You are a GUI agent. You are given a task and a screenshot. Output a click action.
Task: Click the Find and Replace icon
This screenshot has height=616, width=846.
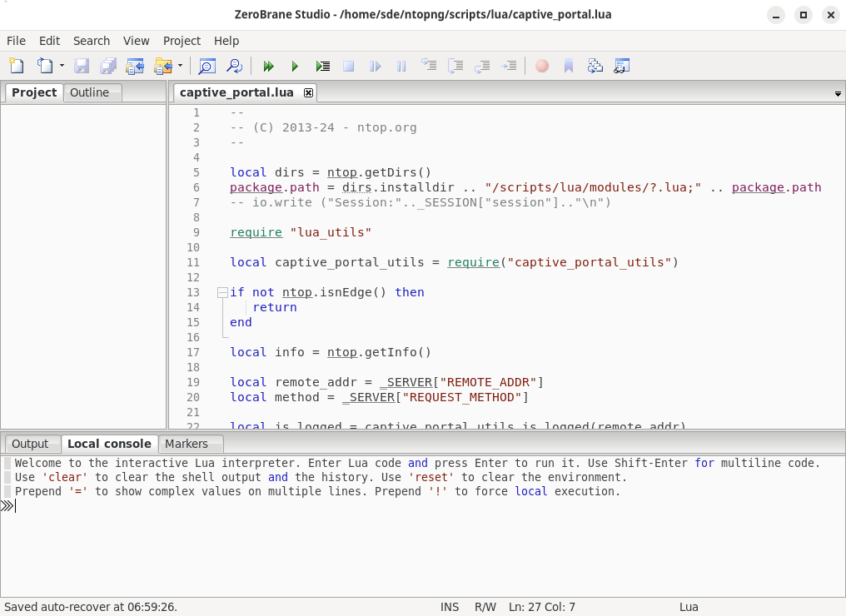[x=234, y=66]
